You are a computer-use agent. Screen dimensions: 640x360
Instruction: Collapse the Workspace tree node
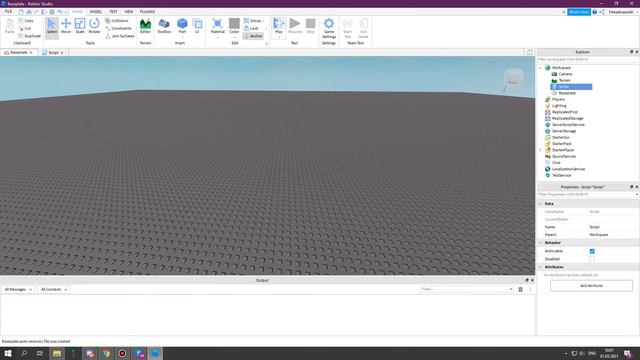540,68
